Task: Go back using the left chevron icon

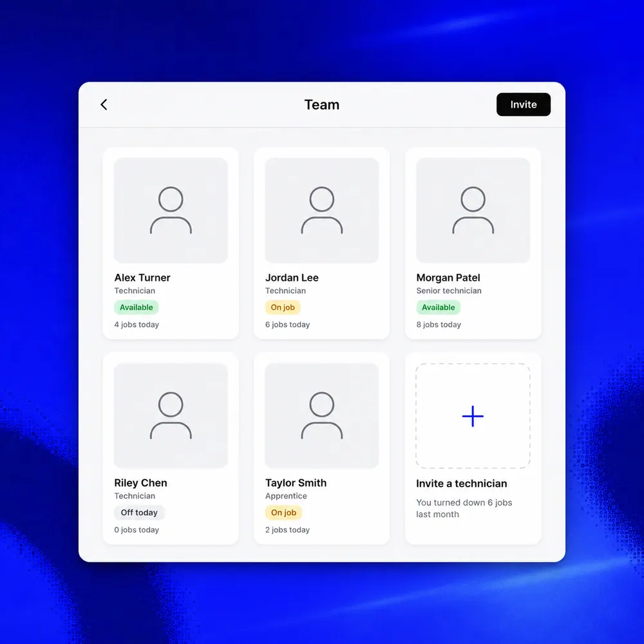Action: [104, 105]
